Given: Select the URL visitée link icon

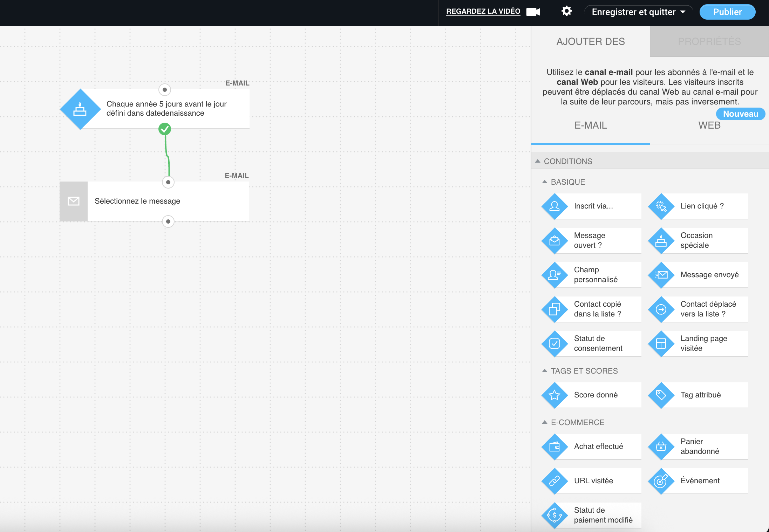Looking at the screenshot, I should tap(554, 481).
